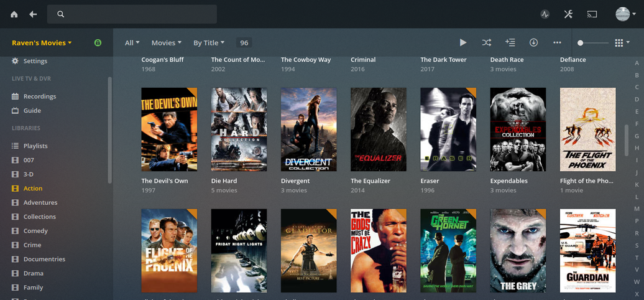The height and width of the screenshot is (300, 644).
Task: Click the film icon beside Comedy
Action: pos(15,231)
